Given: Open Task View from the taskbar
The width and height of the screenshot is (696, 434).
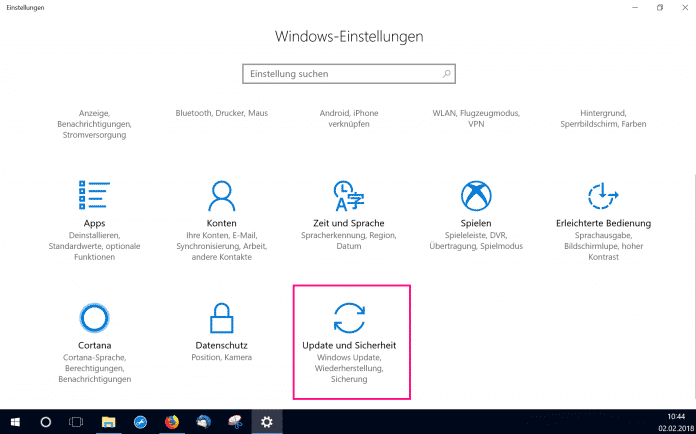Looking at the screenshot, I should [76, 421].
